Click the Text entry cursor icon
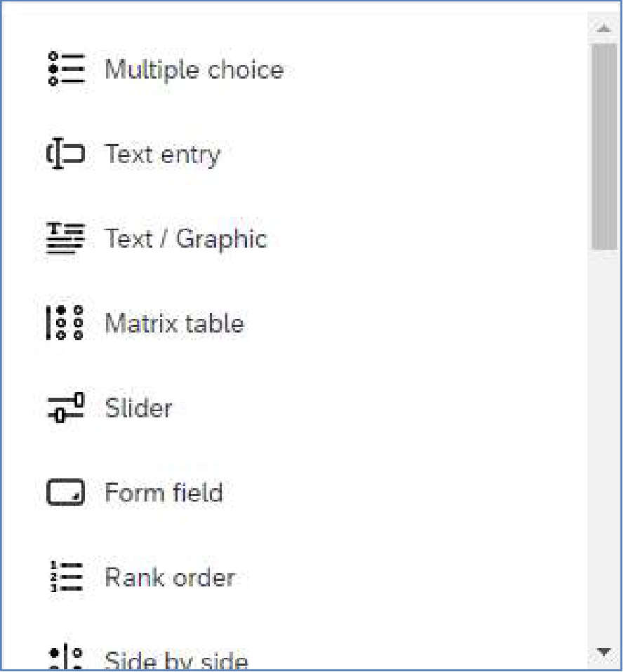 65,154
